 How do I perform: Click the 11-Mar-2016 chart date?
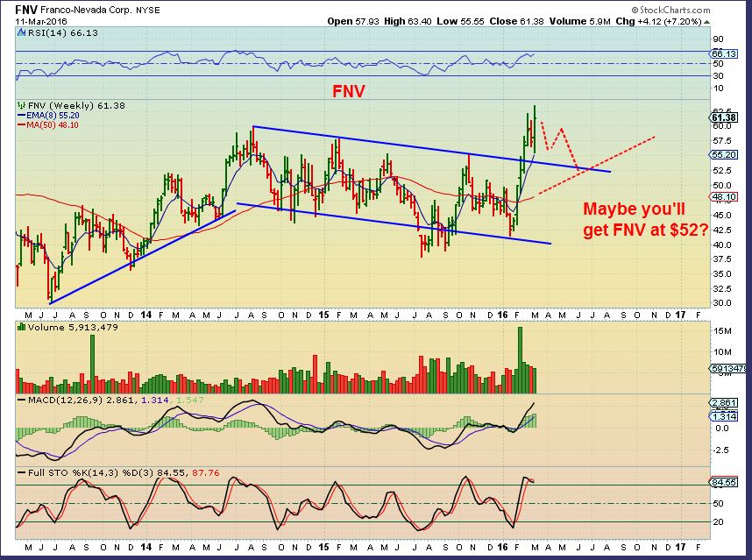(x=41, y=21)
